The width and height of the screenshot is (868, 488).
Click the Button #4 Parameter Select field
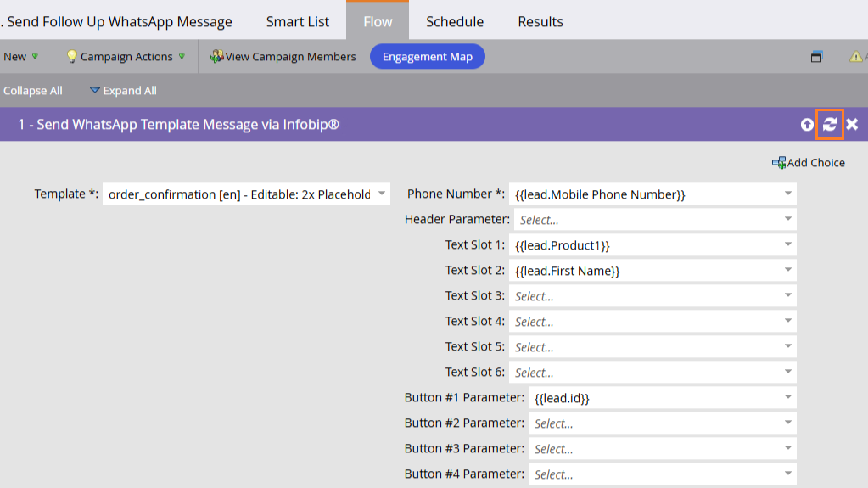663,474
